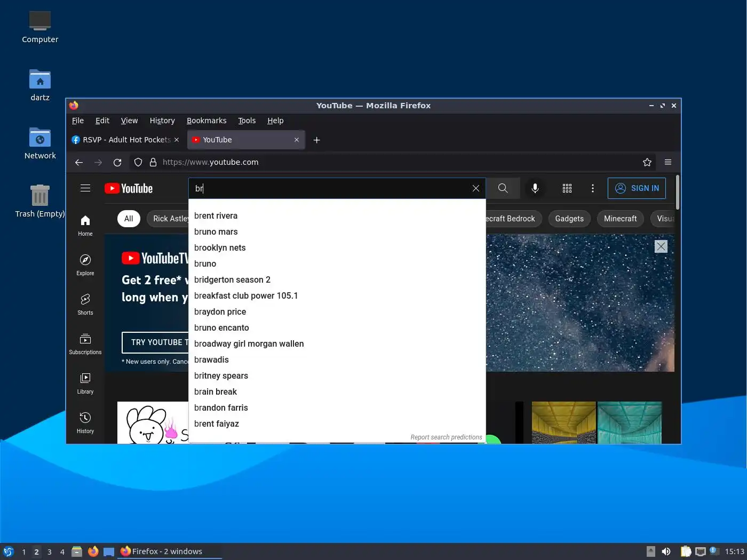Bookmark this page with star icon
This screenshot has height=560, width=747.
tap(647, 162)
